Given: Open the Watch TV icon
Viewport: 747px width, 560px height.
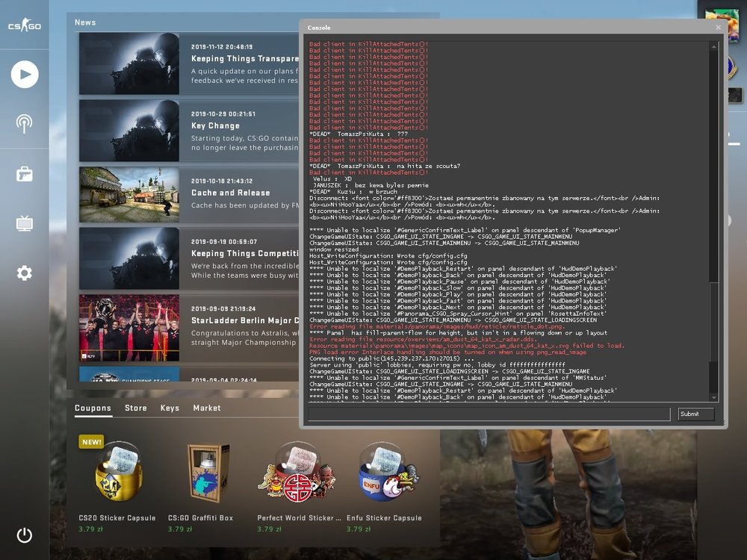Looking at the screenshot, I should click(x=25, y=223).
